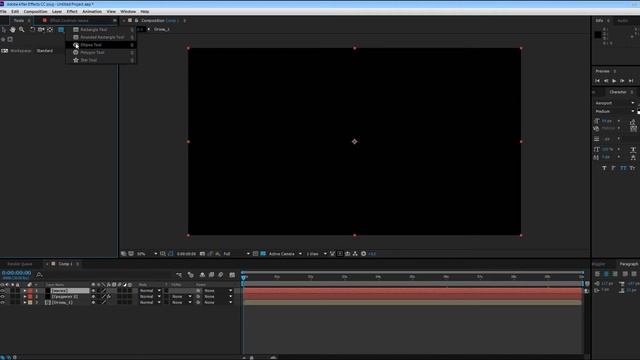Expand layer 2 properties triangle
The height and width of the screenshot is (360, 640).
point(24,297)
